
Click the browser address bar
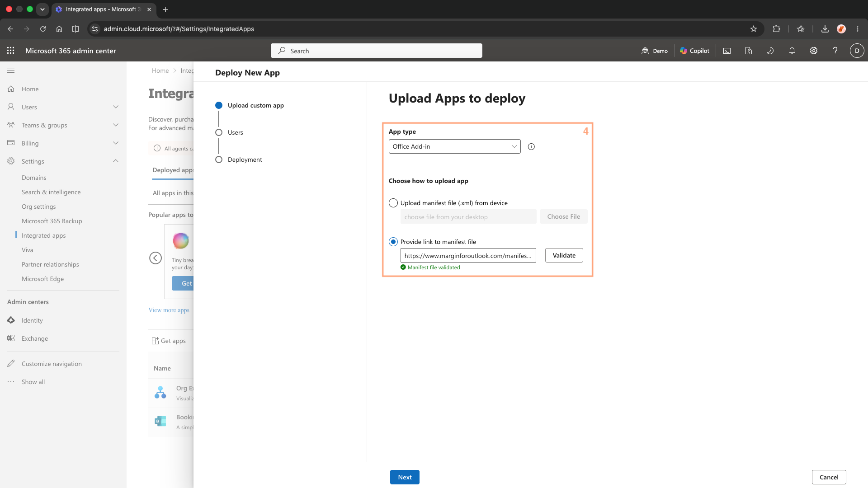[425, 29]
